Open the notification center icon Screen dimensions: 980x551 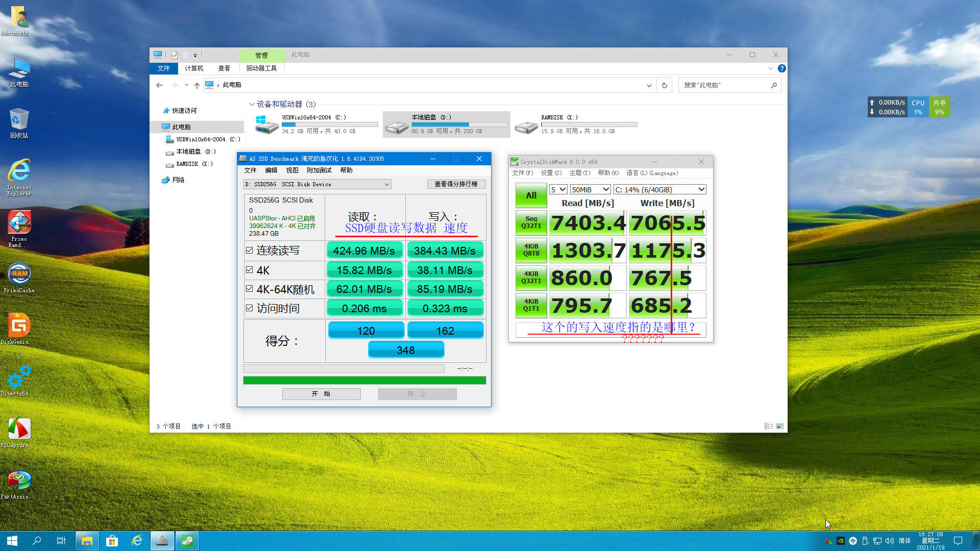coord(958,541)
